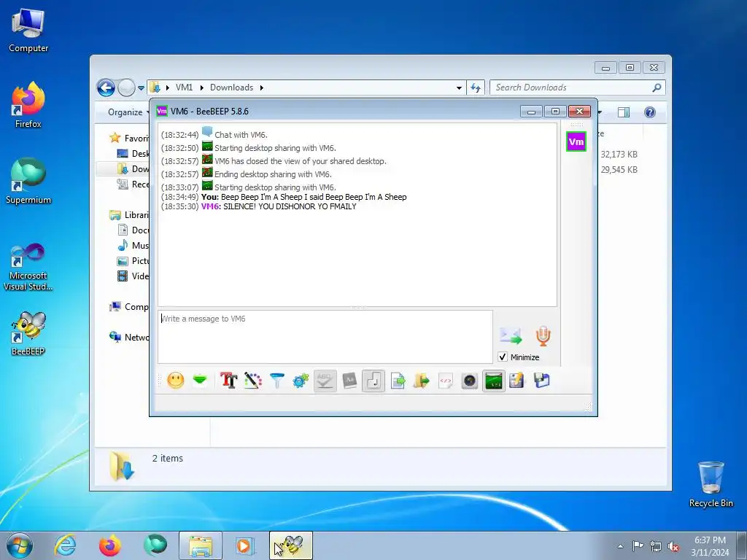Click the blue funnel filter icon

click(276, 381)
